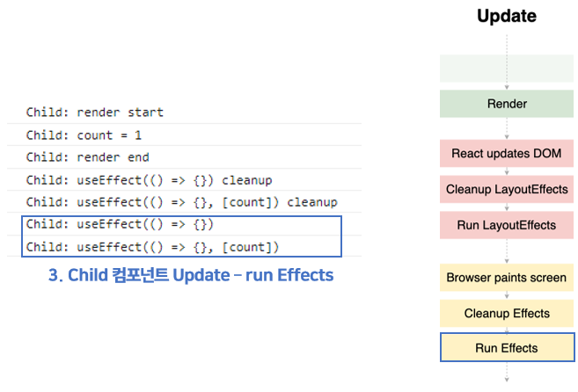578x392 pixels.
Task: Click the Cleanup Effects box
Action: click(x=507, y=313)
